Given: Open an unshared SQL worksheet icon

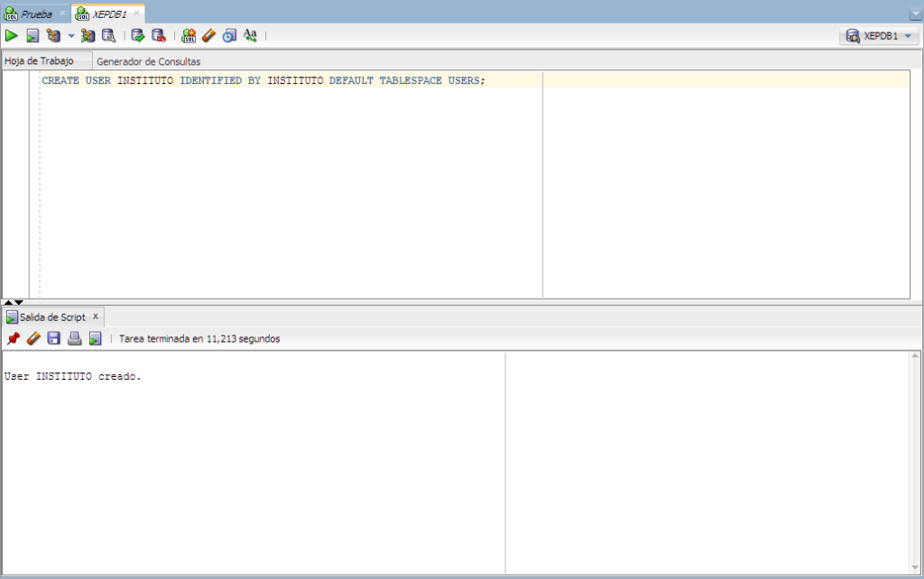Looking at the screenshot, I should click(x=189, y=36).
